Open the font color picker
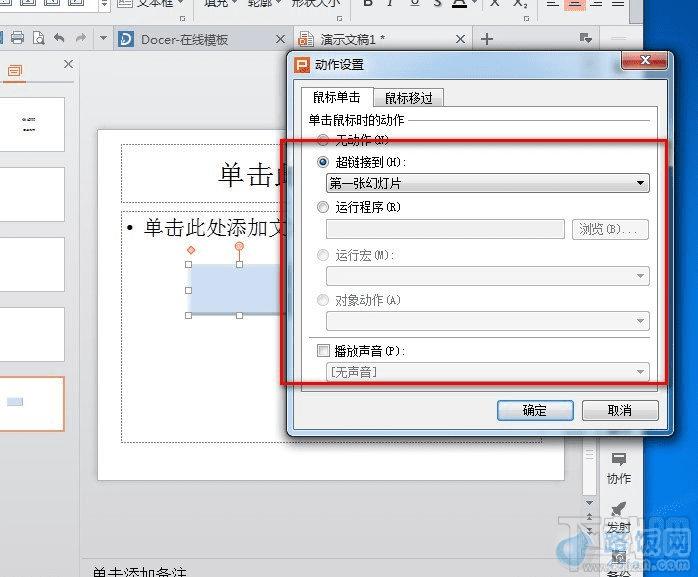This screenshot has width=698, height=577. point(475,4)
